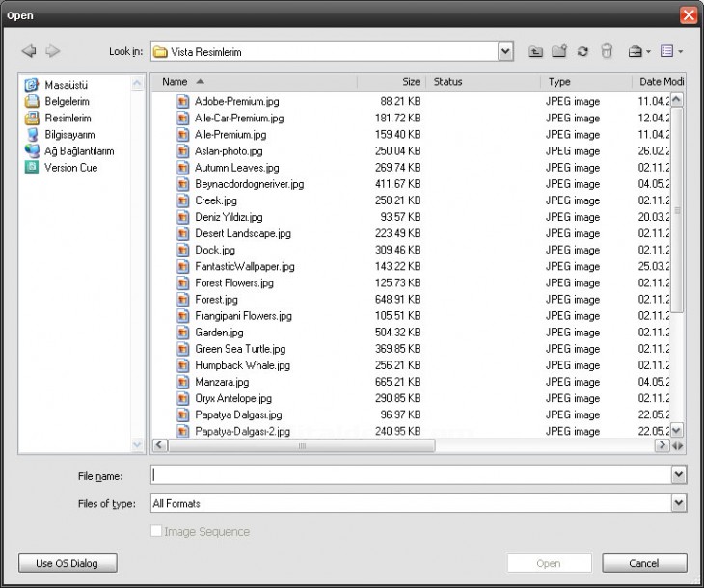Select Autumn Leaves.jpg file name
The width and height of the screenshot is (704, 588).
point(237,168)
